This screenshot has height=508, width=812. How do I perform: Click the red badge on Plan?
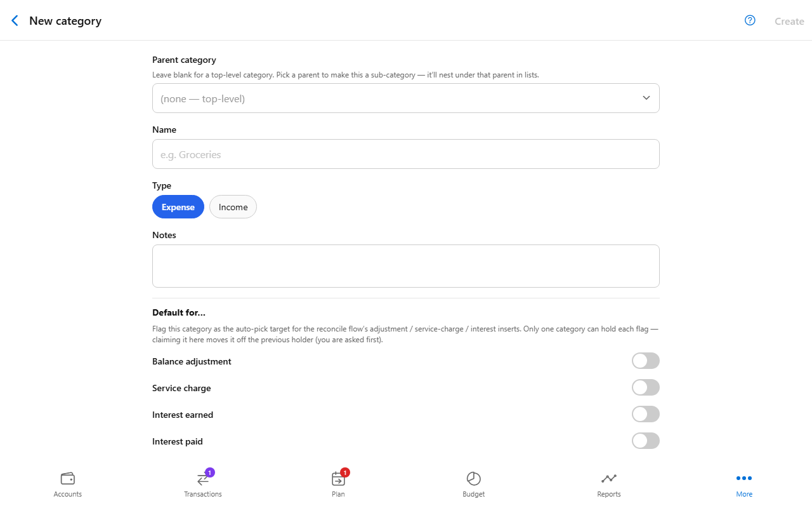click(x=345, y=472)
